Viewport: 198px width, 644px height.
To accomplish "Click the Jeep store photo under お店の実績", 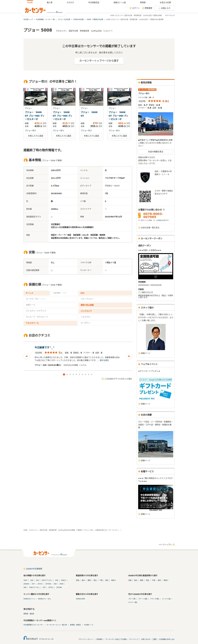I will 155,444.
